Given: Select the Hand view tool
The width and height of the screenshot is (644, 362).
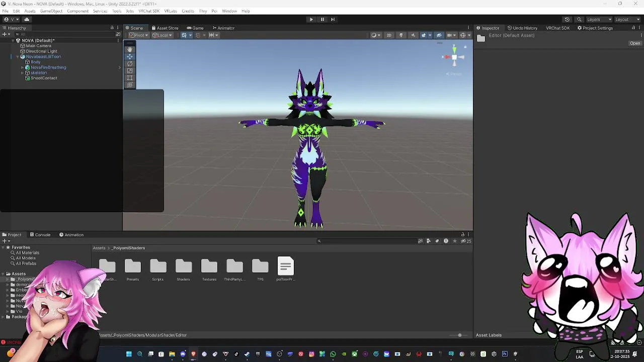Looking at the screenshot, I should tap(130, 49).
